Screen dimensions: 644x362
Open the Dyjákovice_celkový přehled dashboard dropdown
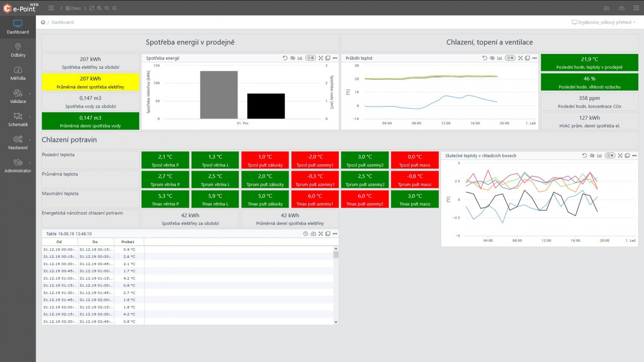coord(604,22)
